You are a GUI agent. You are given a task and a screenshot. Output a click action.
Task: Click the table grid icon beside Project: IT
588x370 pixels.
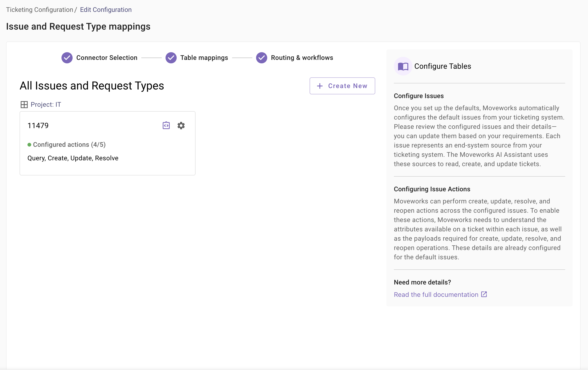[24, 105]
